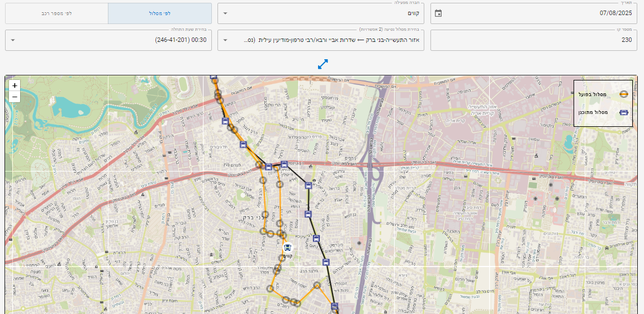Open the בחירת שעת התחלה start time dropdown
644x314 pixels.
tap(108, 40)
